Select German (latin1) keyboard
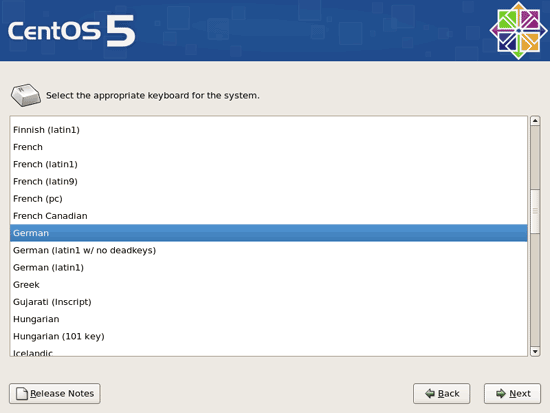The width and height of the screenshot is (550, 413). [269, 267]
